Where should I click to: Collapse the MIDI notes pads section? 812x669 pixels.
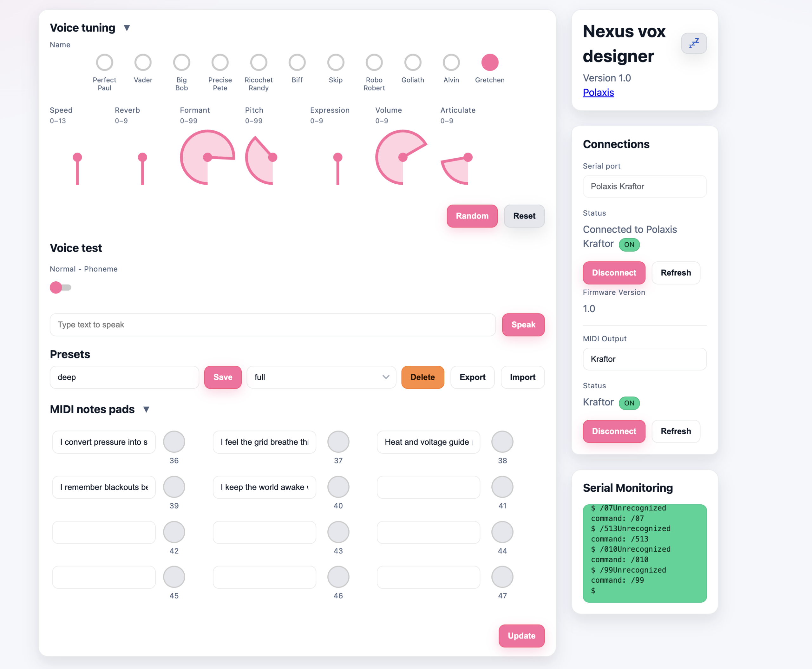click(x=146, y=409)
